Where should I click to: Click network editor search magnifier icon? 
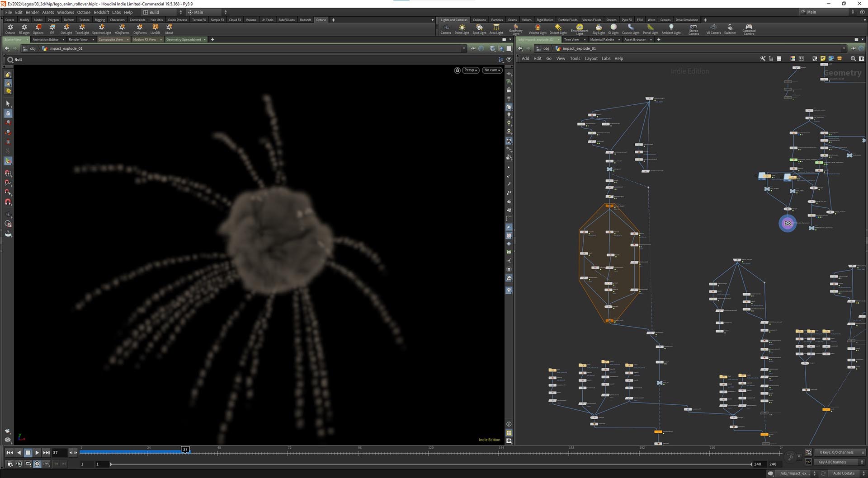(853, 59)
